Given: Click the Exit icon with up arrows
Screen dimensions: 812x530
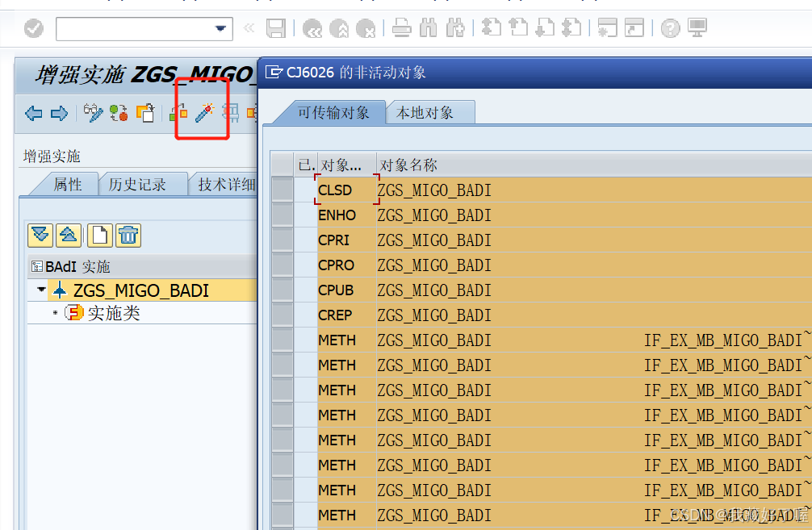Looking at the screenshot, I should [x=339, y=28].
